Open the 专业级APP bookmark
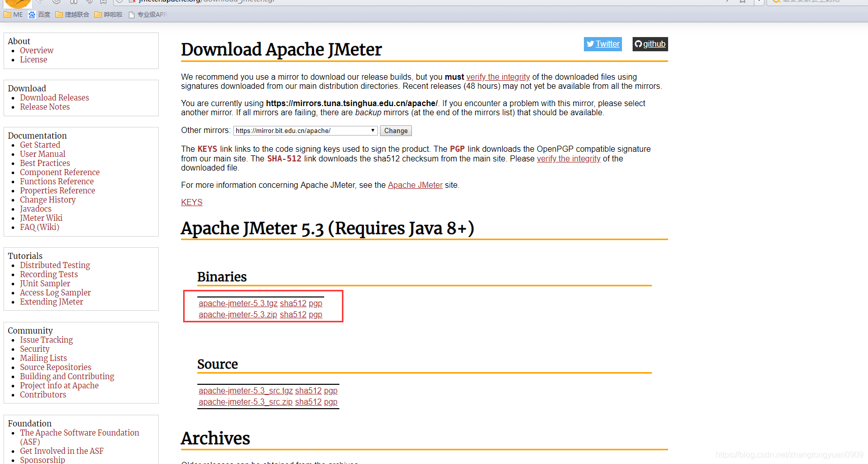The height and width of the screenshot is (464, 868). coord(148,15)
